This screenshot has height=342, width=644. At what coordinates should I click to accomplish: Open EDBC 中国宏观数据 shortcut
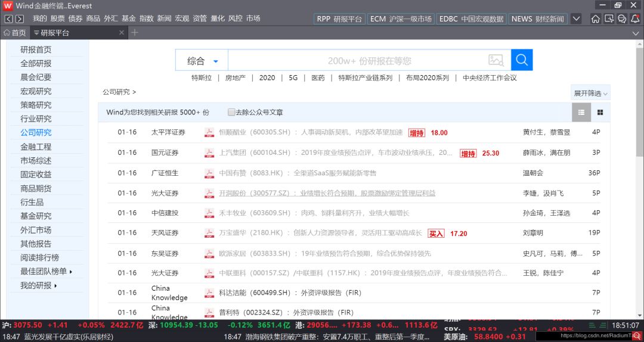click(471, 19)
